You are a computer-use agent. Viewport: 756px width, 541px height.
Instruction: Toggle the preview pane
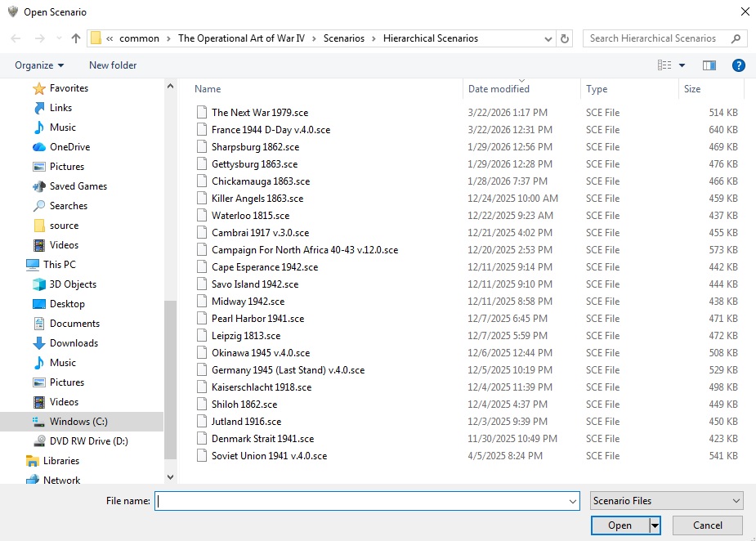(x=709, y=65)
